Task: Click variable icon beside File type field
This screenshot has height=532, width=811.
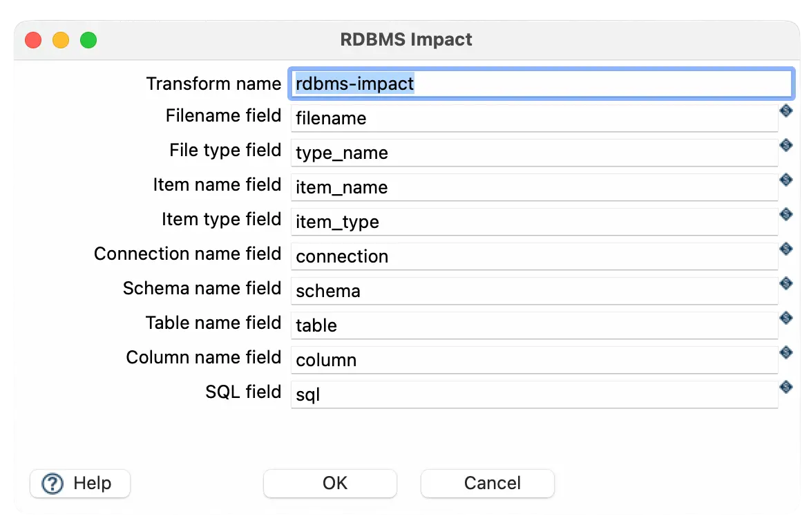Action: [785, 145]
